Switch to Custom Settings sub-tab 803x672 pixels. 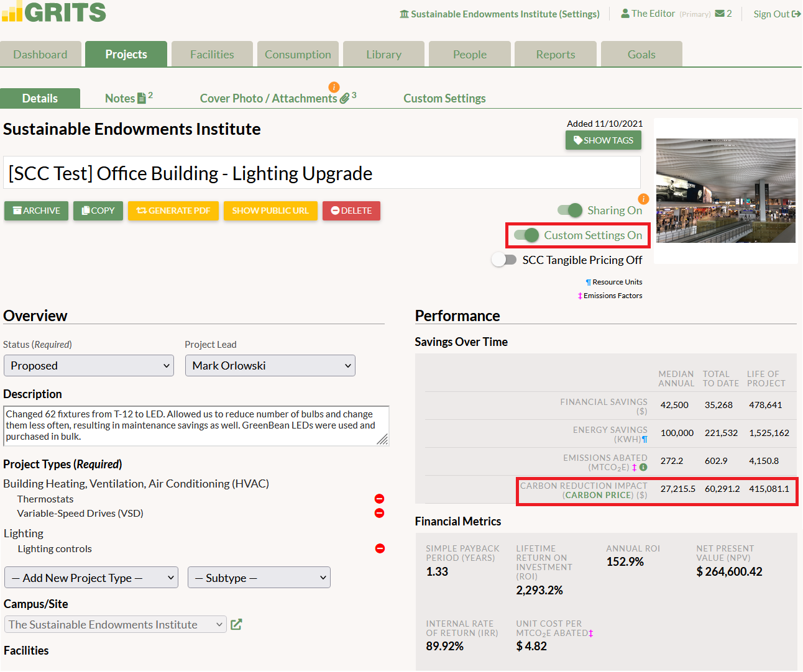tap(444, 98)
